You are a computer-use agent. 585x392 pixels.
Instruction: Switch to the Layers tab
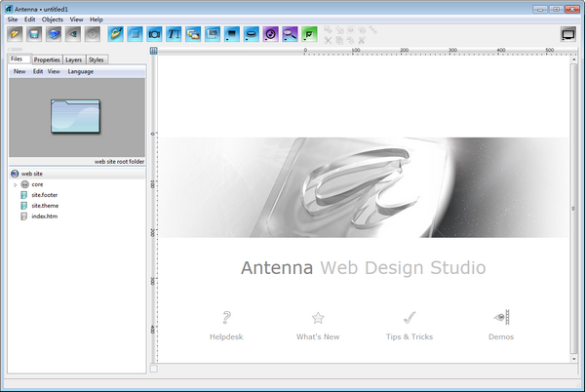click(x=74, y=59)
